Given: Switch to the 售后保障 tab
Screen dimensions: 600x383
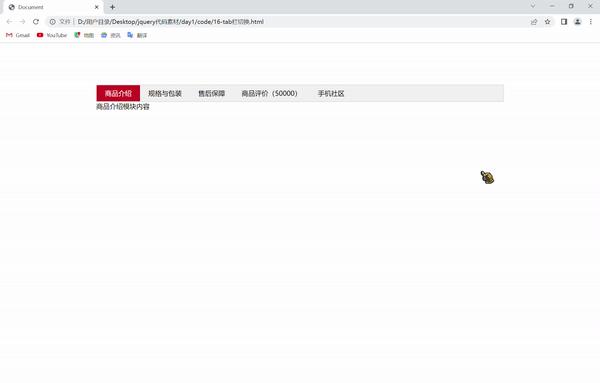Looking at the screenshot, I should [x=212, y=93].
